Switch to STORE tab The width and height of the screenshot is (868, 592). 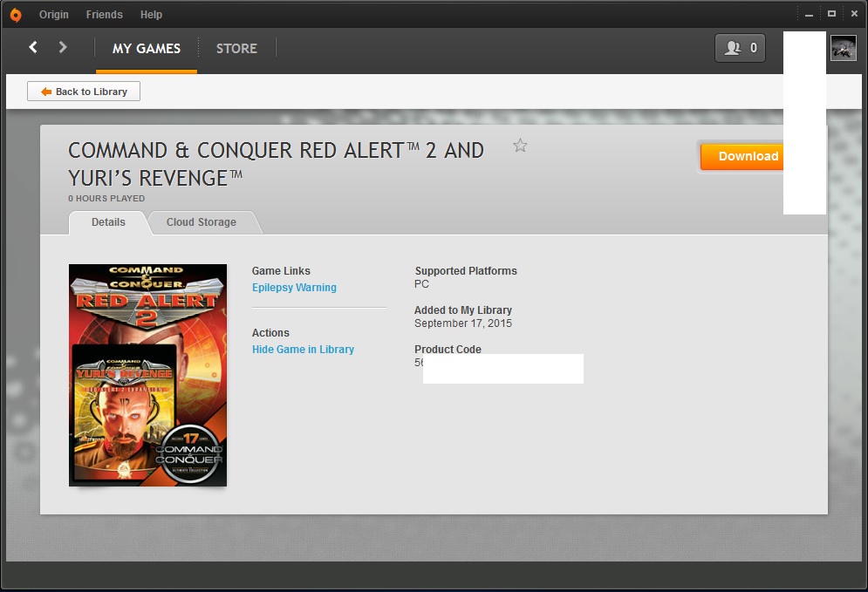tap(236, 49)
